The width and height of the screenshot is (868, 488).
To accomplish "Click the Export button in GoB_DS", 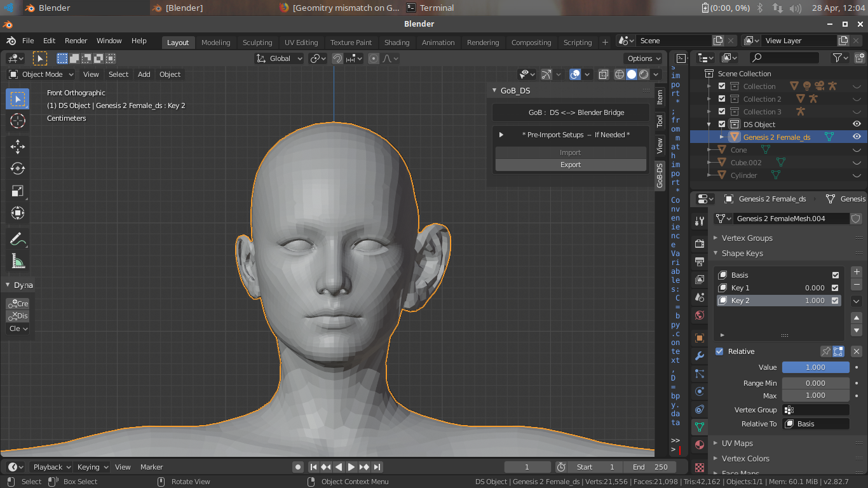I will point(570,165).
